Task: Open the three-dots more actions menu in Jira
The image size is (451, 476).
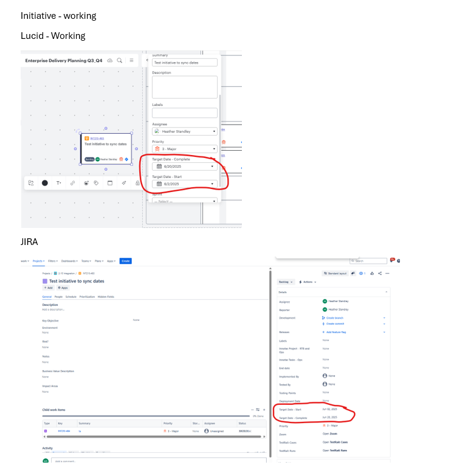Action: (x=387, y=273)
